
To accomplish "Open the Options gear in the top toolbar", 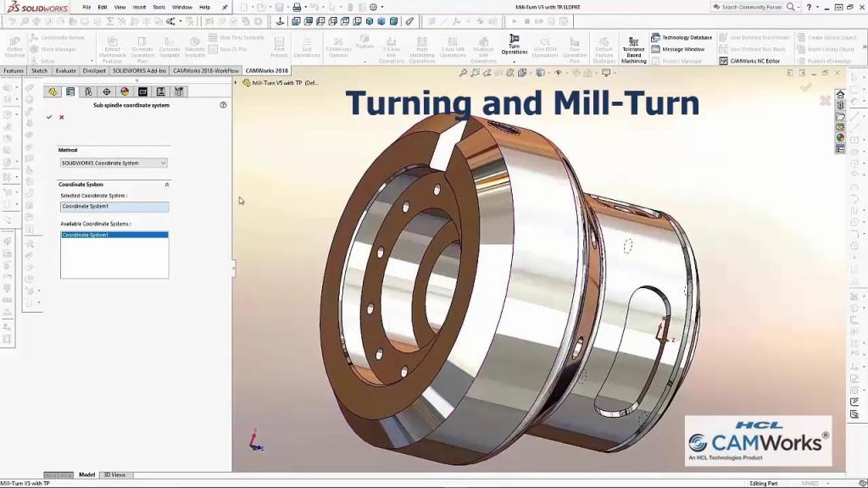I will [x=373, y=7].
